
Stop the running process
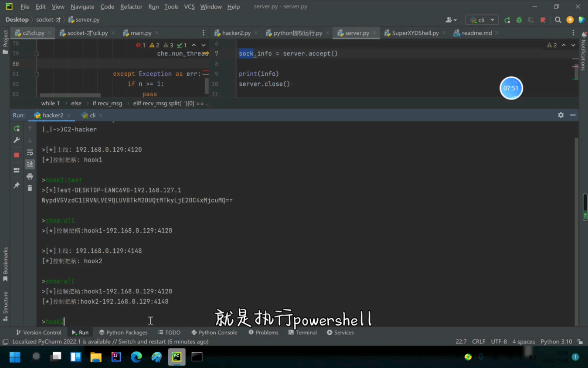(16, 155)
